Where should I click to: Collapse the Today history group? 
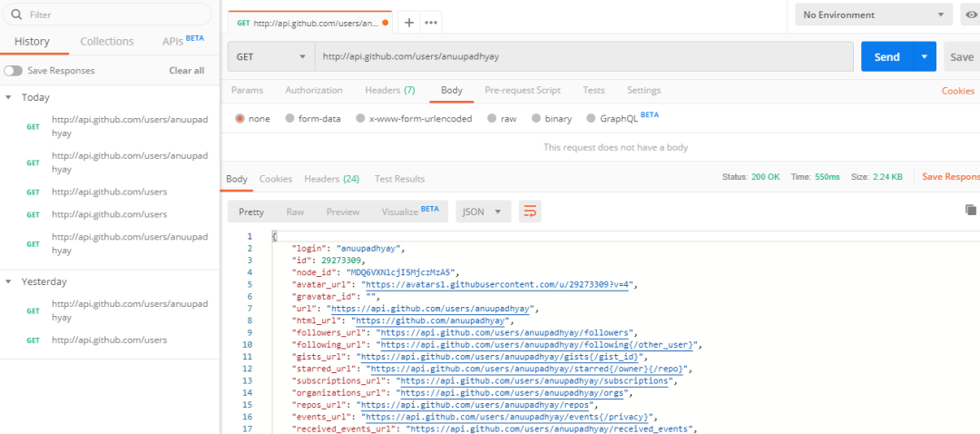tap(8, 97)
